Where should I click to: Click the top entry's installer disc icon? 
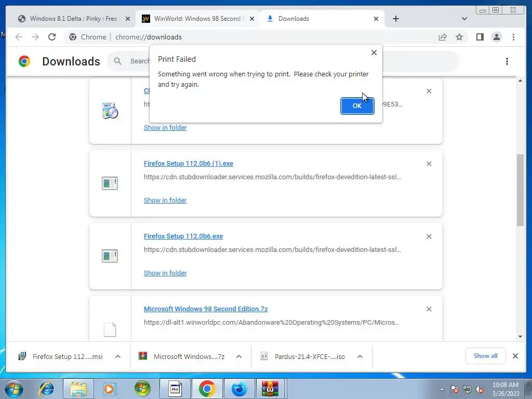(x=110, y=111)
